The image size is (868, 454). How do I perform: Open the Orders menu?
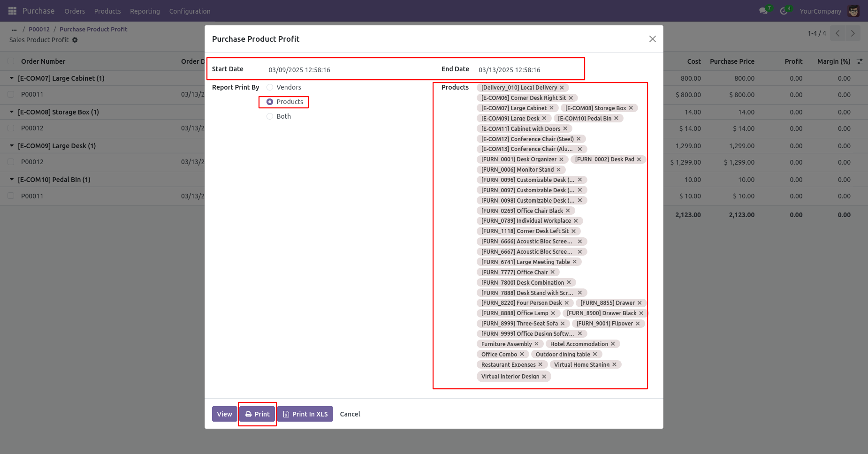[75, 11]
